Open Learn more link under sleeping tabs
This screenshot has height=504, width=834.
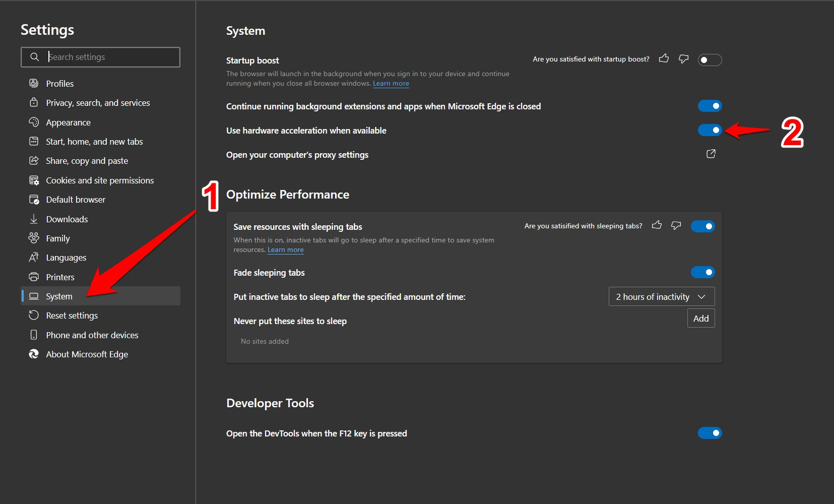286,250
